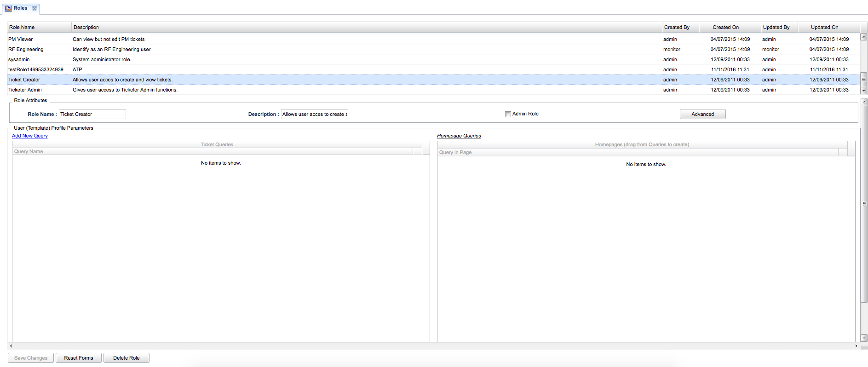Click the Role Attributes panel scroll-up arrow
The image size is (868, 367).
click(x=864, y=101)
